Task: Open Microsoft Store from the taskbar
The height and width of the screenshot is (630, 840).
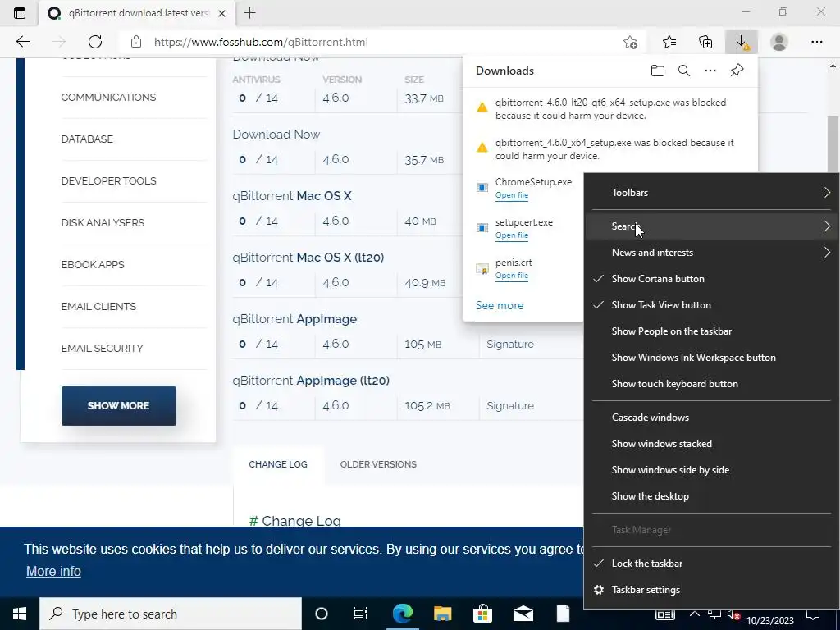Action: pos(482,614)
